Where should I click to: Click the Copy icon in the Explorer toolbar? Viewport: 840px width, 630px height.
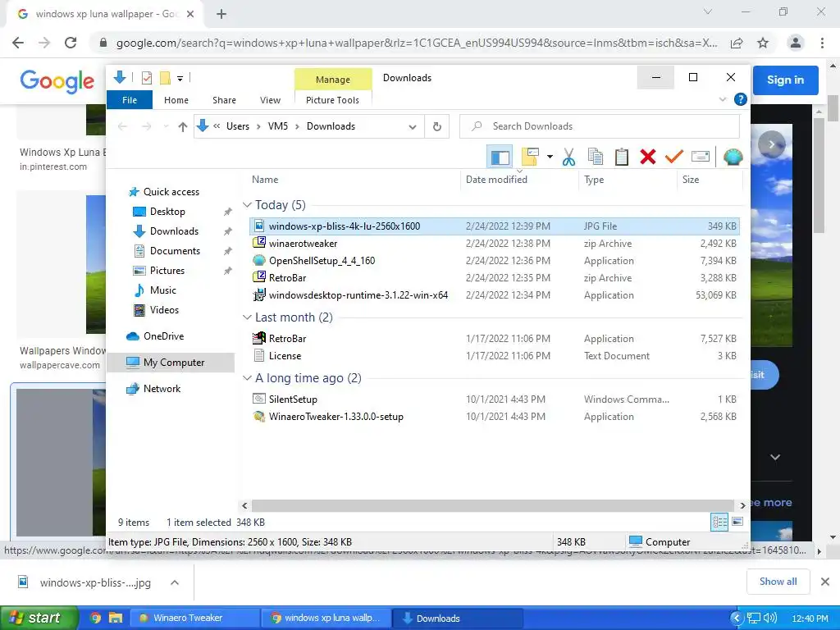596,157
